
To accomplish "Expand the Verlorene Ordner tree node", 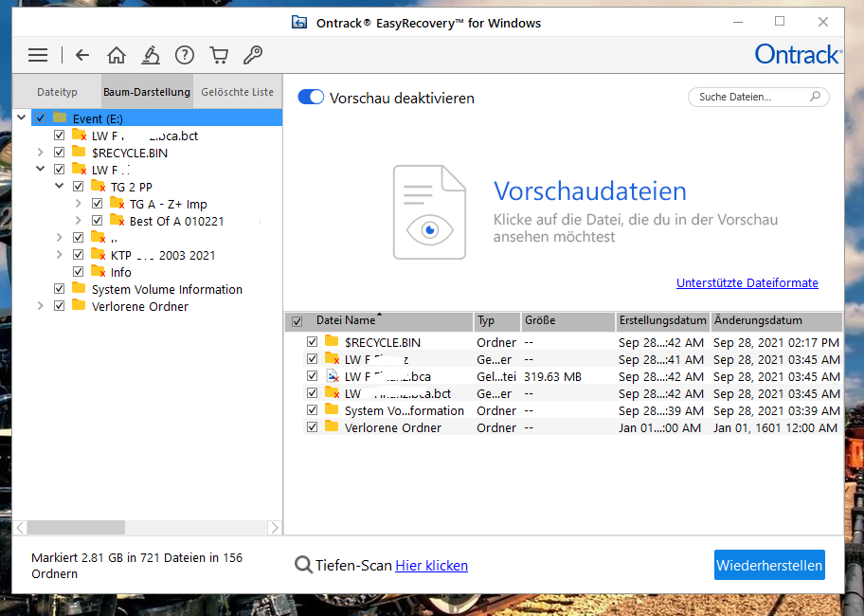I will 40,306.
